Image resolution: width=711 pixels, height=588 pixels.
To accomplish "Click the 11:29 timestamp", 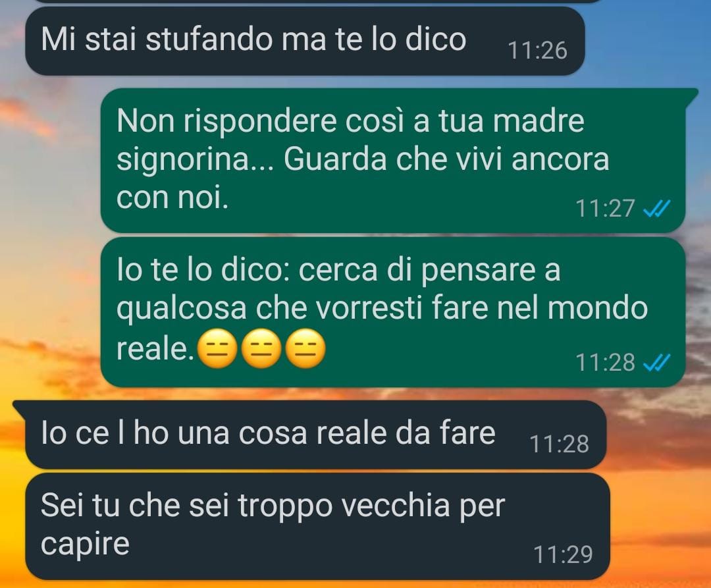I will point(563,554).
